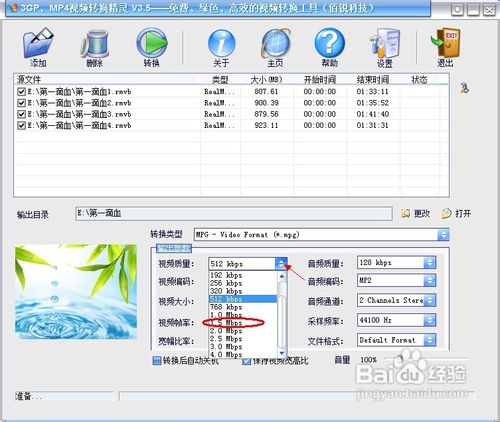Screen dimensions: 500x422
Task: Start conversion with the 转换 play icon
Action: pyautogui.click(x=152, y=43)
